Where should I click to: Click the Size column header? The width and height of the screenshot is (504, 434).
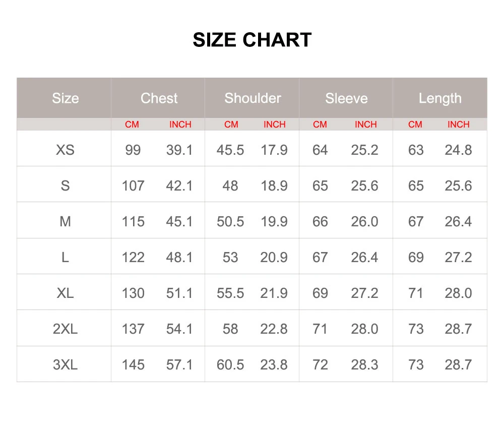click(x=65, y=98)
